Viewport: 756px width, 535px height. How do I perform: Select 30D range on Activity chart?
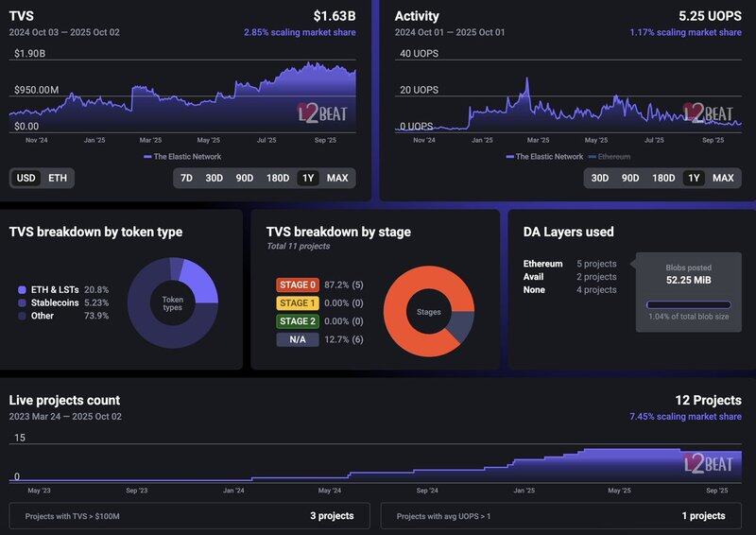click(x=600, y=178)
